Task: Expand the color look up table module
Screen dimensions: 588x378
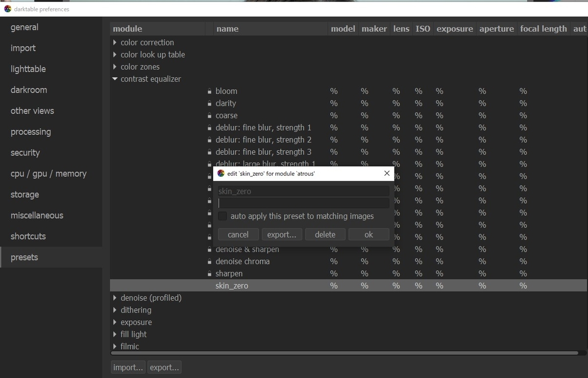Action: 115,55
